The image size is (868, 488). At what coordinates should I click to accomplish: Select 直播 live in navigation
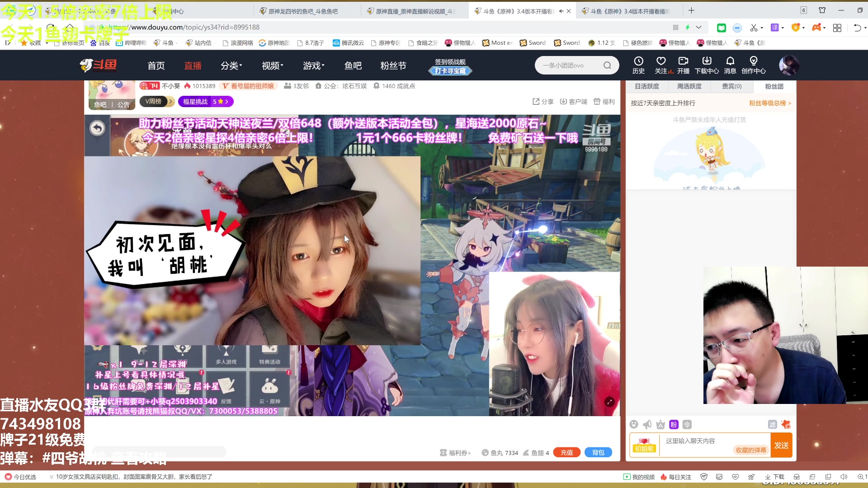pyautogui.click(x=193, y=66)
